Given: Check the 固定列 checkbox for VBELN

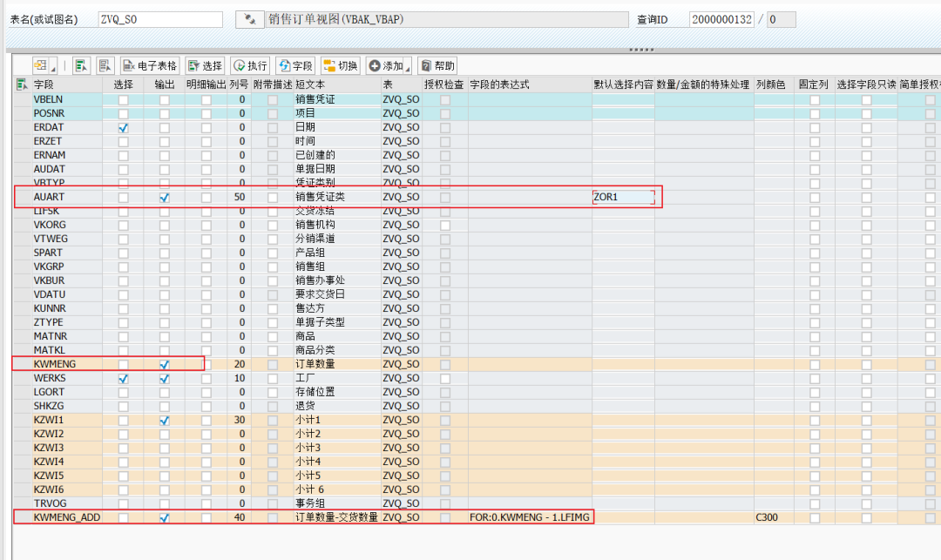Looking at the screenshot, I should pyautogui.click(x=815, y=100).
